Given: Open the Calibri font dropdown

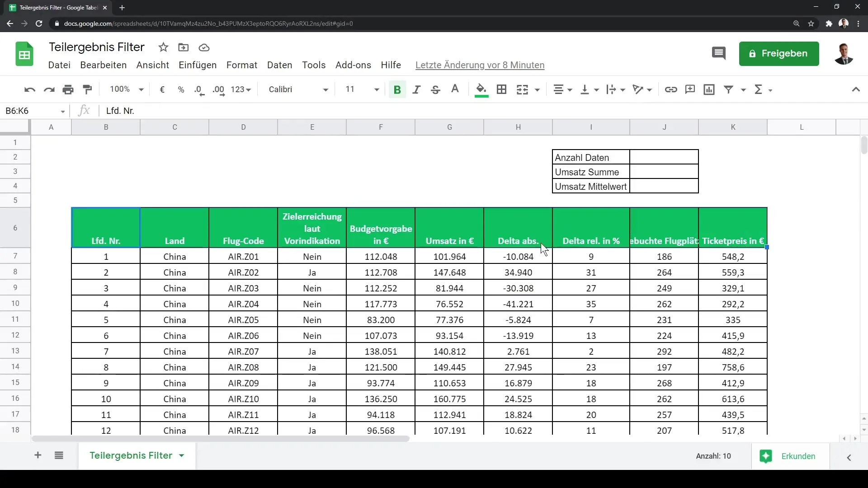Looking at the screenshot, I should 298,89.
